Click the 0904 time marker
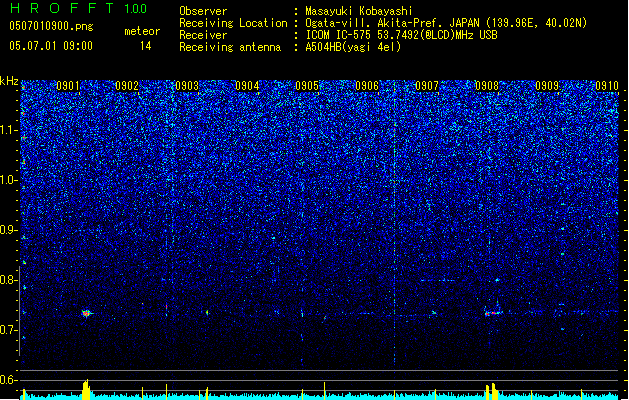Image resolution: width=629 pixels, height=400 pixels. (x=247, y=86)
